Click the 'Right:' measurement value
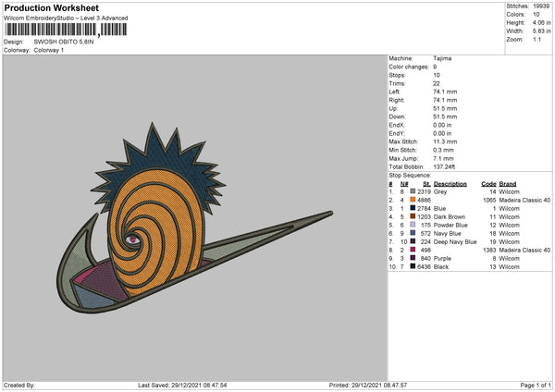 pyautogui.click(x=445, y=100)
